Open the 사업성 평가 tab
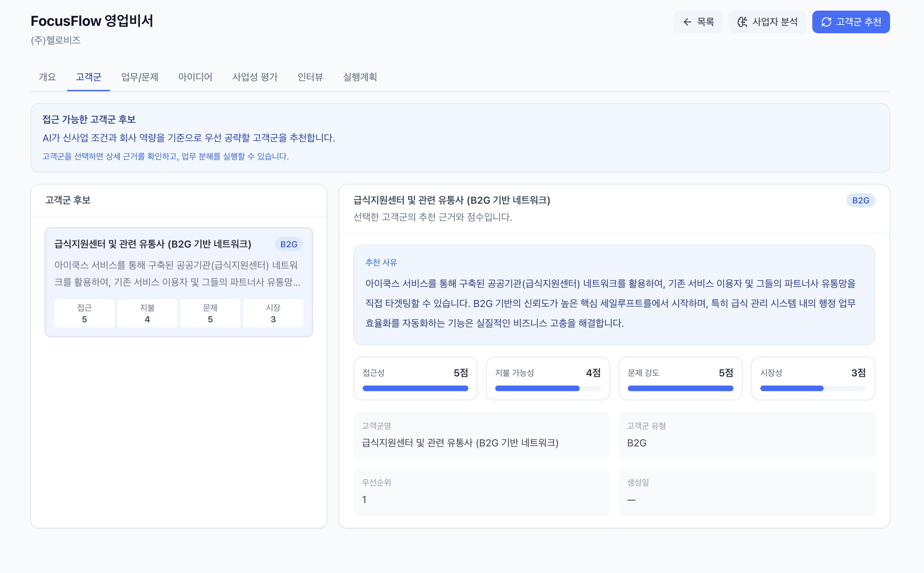This screenshot has height=573, width=924. 255,77
